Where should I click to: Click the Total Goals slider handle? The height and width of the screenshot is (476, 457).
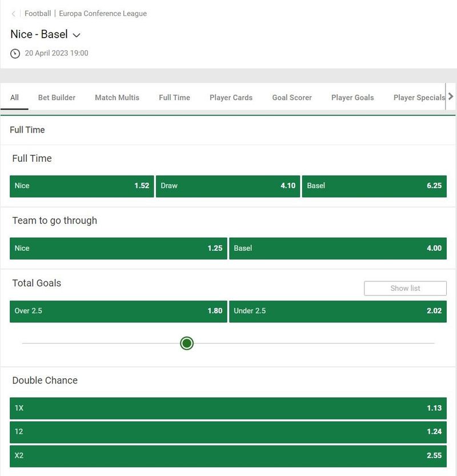187,343
